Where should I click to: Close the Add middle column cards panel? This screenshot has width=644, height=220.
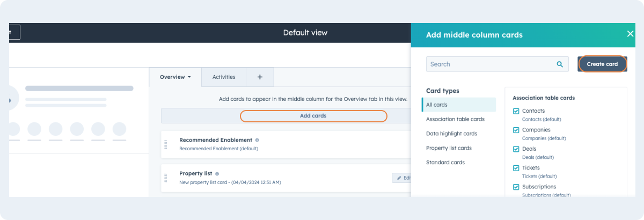click(630, 34)
